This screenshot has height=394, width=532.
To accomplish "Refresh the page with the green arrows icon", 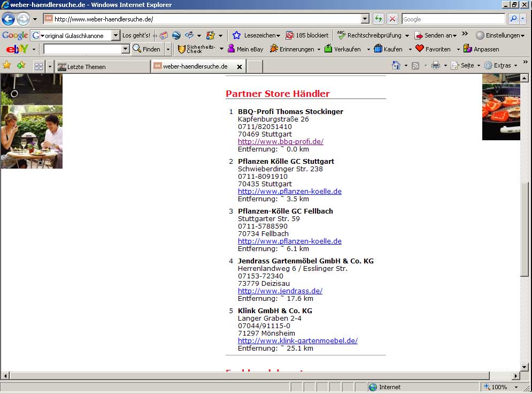I will [x=379, y=19].
